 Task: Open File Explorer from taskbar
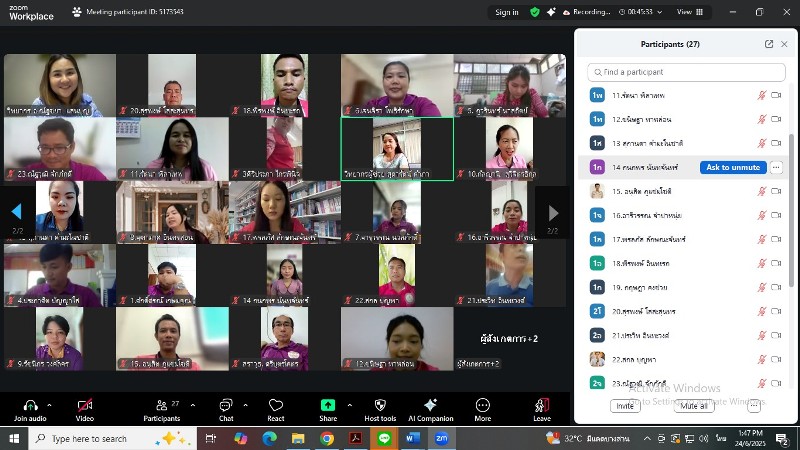298,438
